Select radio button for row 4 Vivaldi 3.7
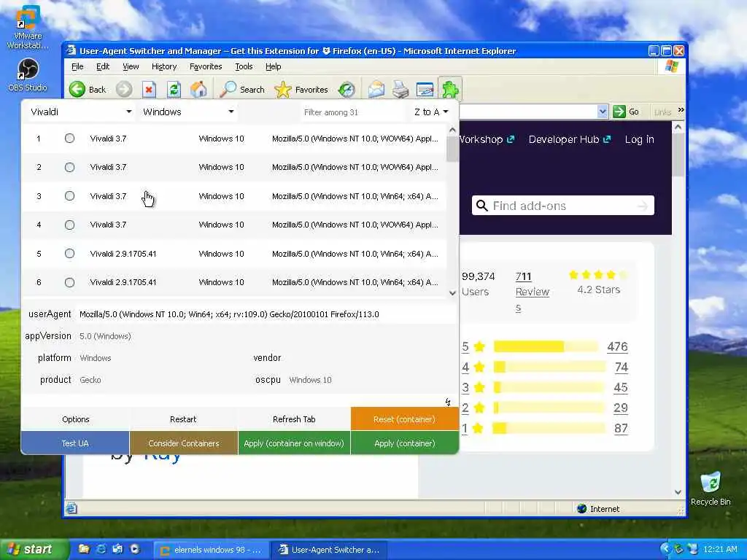 69,225
